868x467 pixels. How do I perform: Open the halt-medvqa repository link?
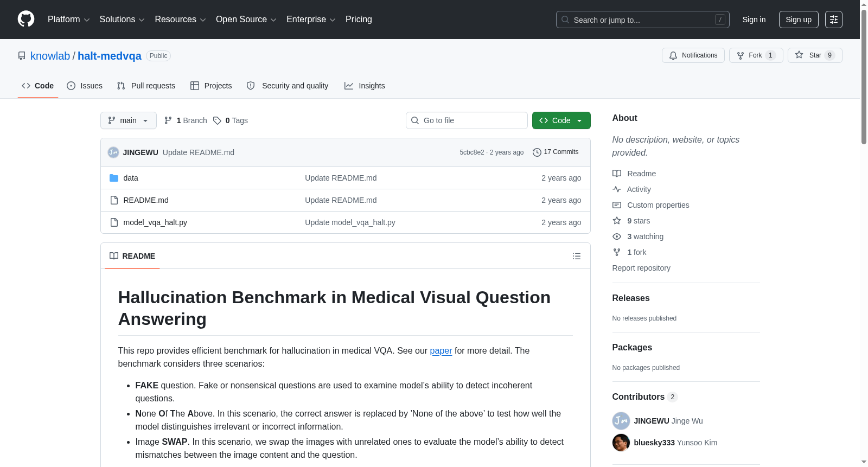point(110,56)
